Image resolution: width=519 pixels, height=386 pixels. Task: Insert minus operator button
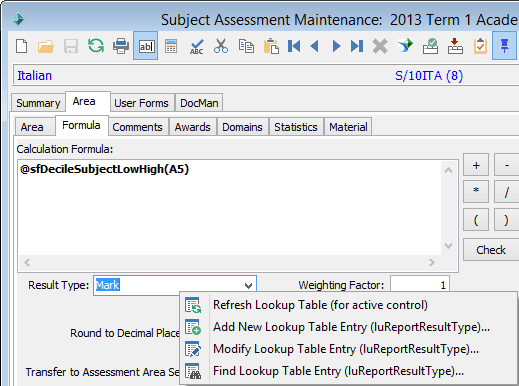point(506,165)
